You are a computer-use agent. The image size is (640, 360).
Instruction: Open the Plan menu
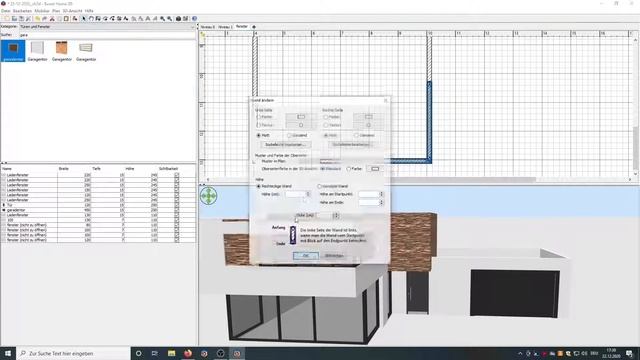coord(56,11)
